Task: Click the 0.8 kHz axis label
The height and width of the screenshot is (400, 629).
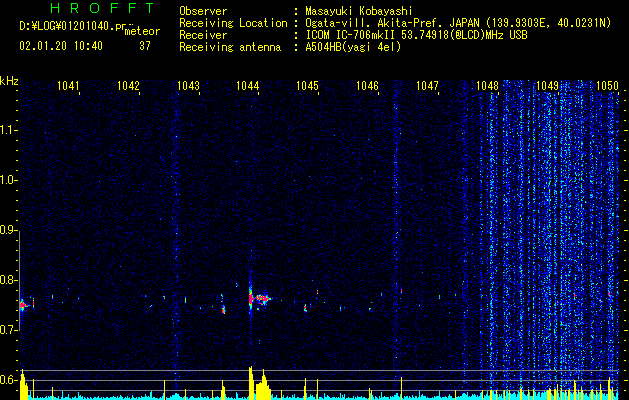Action: point(8,280)
